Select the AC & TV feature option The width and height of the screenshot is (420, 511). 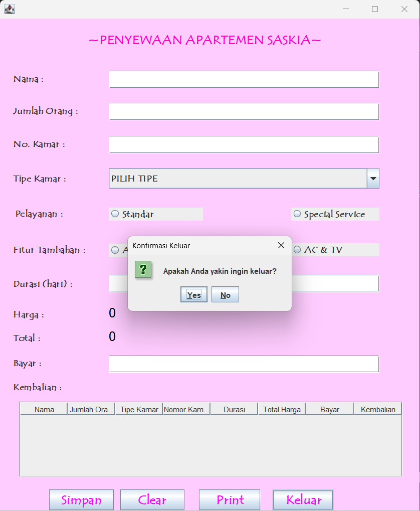[297, 250]
